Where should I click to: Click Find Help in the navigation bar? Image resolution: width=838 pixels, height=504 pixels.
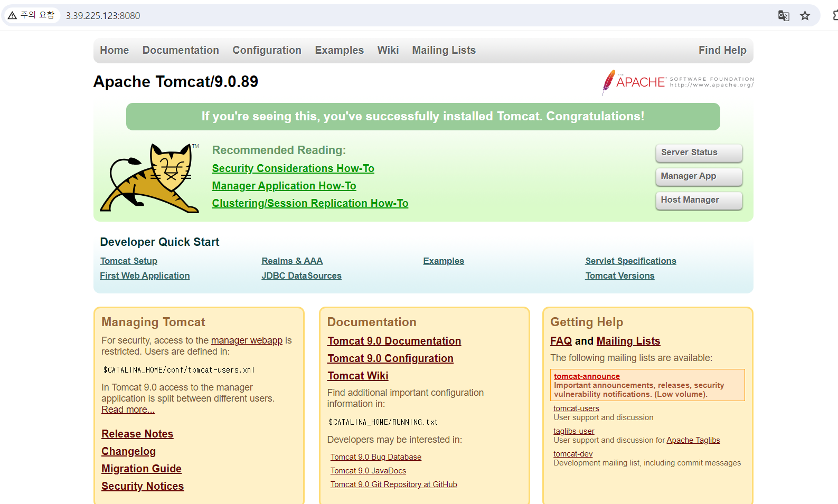coord(722,50)
